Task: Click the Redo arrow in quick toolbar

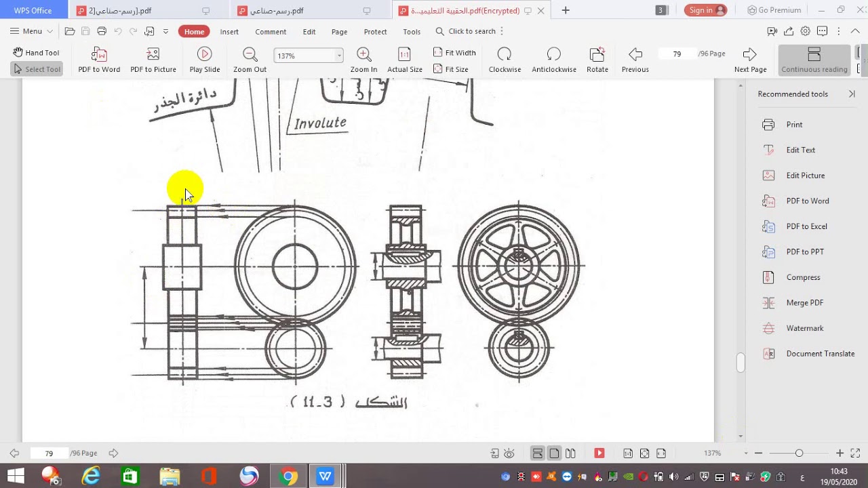Action: 133,31
